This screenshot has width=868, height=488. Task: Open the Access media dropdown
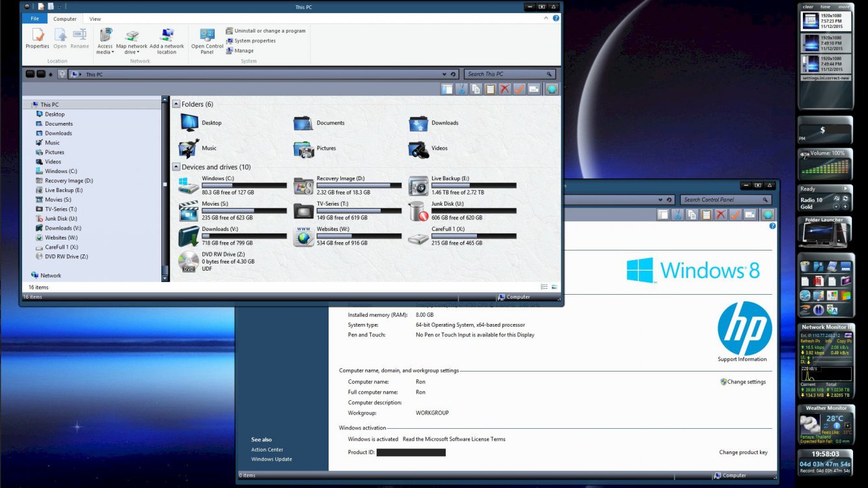[105, 42]
